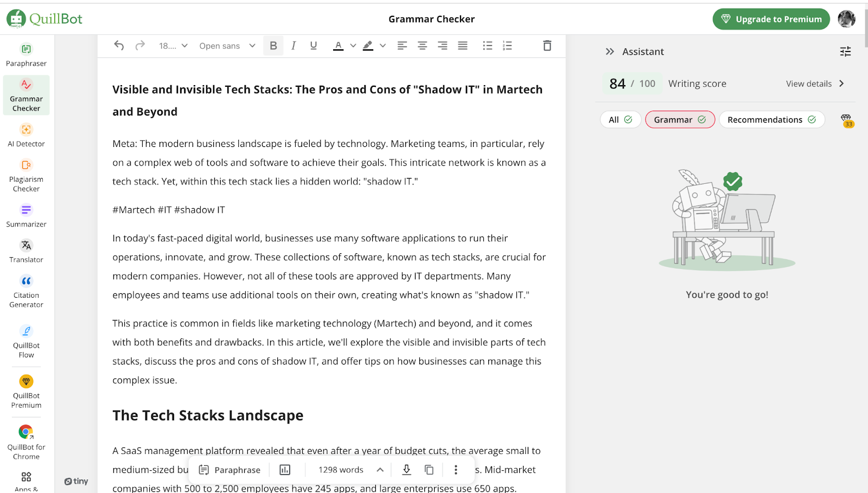The height and width of the screenshot is (493, 868).
Task: Align text right
Action: click(x=442, y=46)
